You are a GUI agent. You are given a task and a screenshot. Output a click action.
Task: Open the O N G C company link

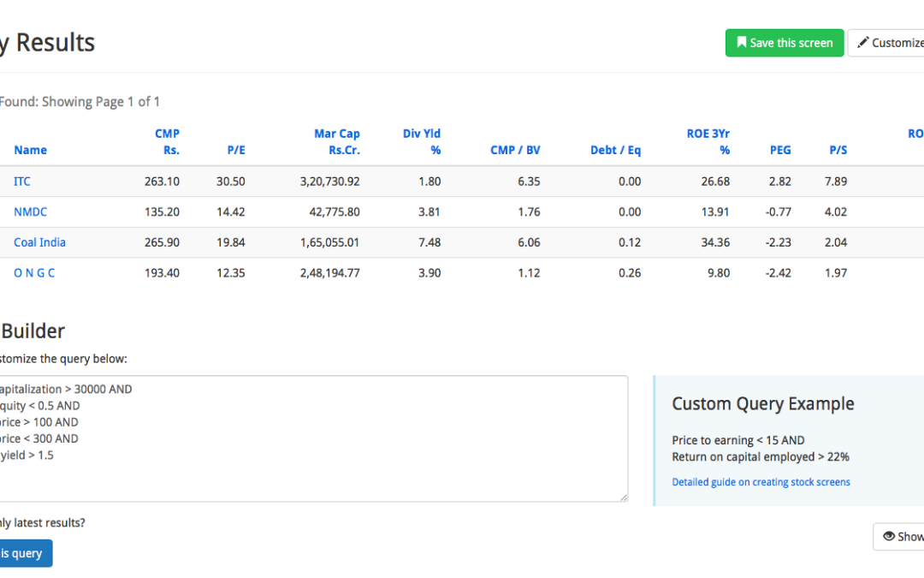pos(34,273)
